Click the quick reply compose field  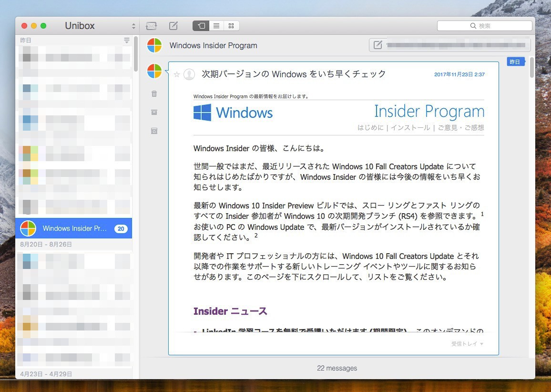[x=449, y=45]
